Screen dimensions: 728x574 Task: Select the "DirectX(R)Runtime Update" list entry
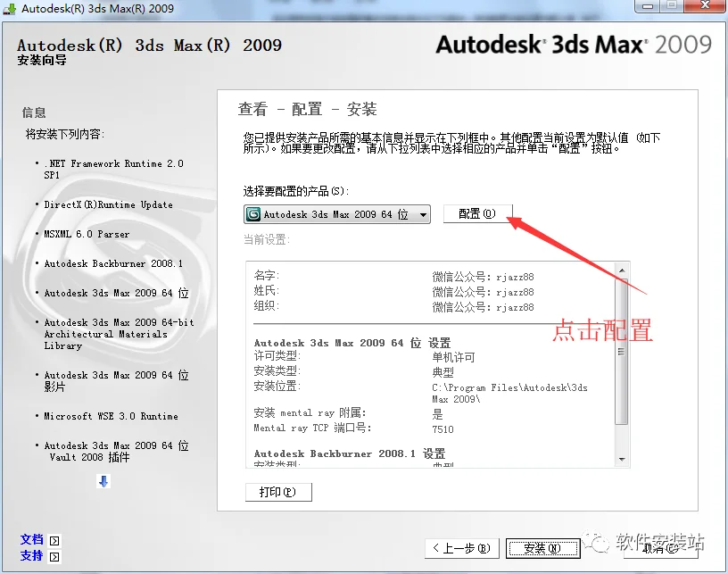pos(108,204)
